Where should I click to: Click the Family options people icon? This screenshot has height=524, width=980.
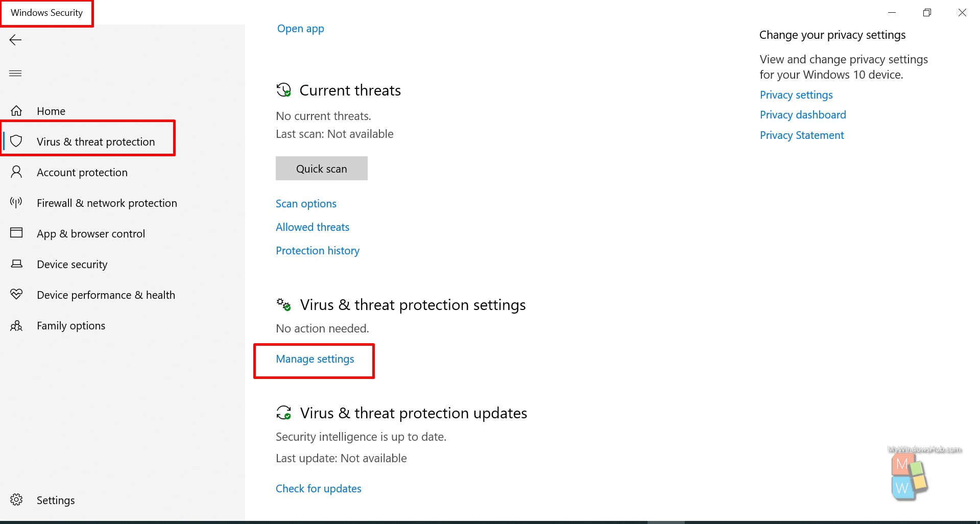point(16,325)
